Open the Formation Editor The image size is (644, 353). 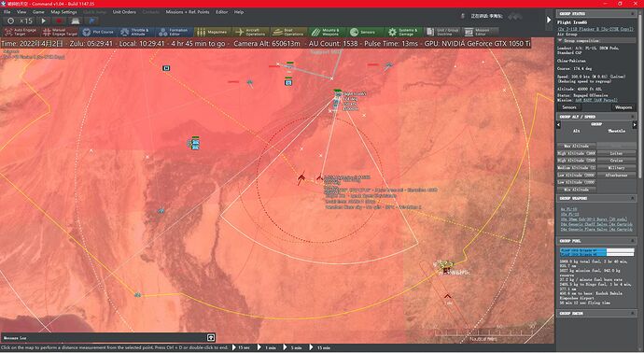[175, 32]
